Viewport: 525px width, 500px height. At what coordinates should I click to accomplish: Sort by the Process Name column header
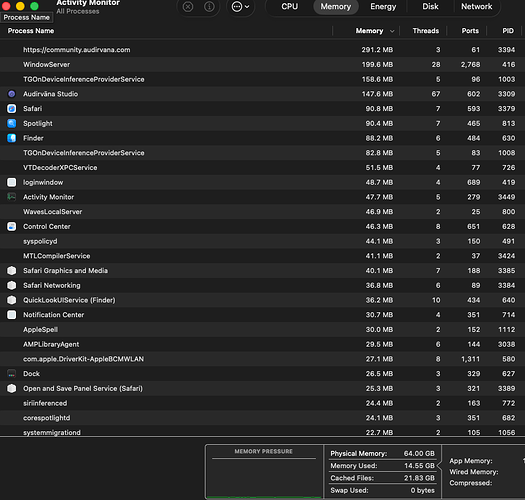coord(31,31)
